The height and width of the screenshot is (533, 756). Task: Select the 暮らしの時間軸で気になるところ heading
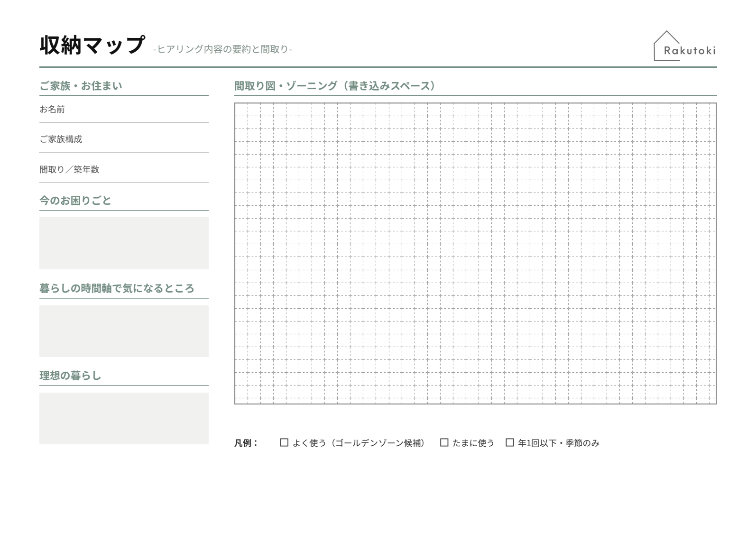click(117, 288)
